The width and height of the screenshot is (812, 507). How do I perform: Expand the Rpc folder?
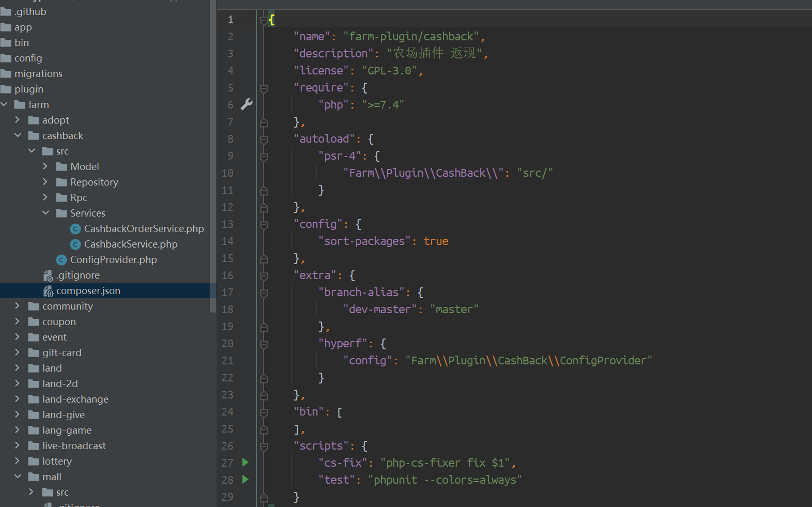(45, 197)
